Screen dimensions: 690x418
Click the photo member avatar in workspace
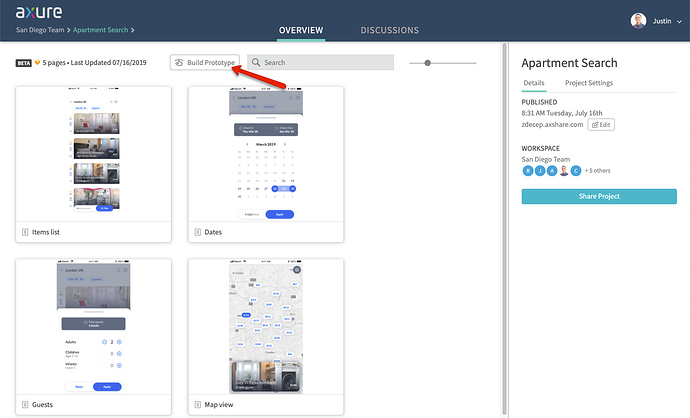(x=564, y=171)
